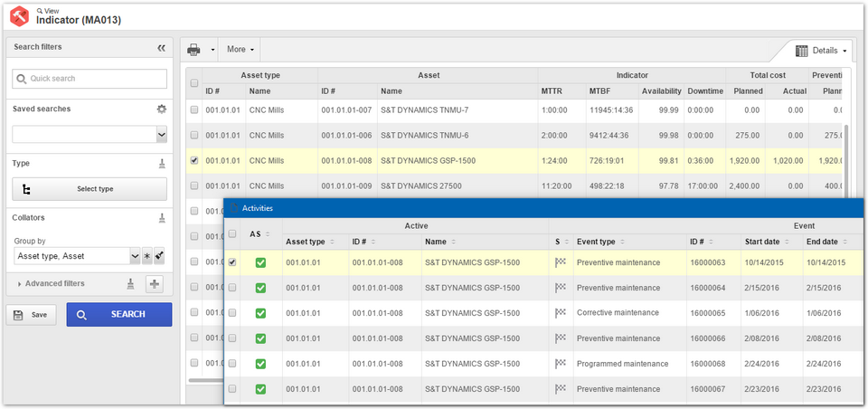Open the Details view dropdown
The image size is (868, 409).
(x=822, y=51)
